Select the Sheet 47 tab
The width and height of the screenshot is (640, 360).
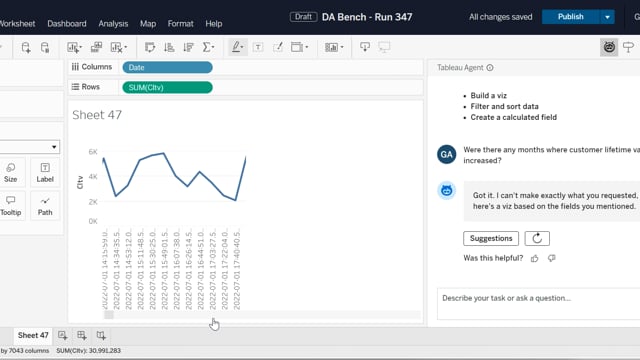(33, 336)
